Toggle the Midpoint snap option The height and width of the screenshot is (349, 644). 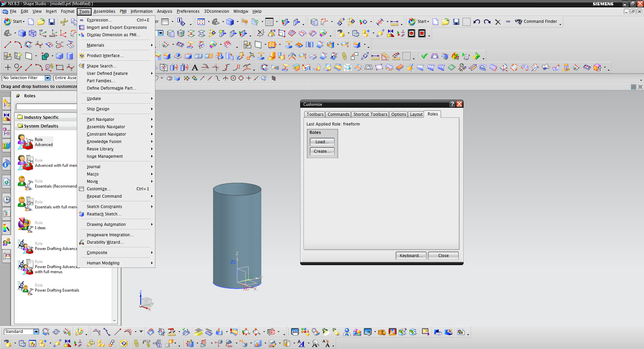click(210, 78)
